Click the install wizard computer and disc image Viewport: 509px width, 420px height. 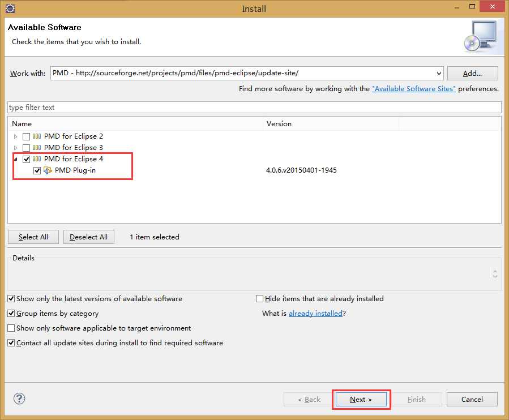(x=481, y=36)
